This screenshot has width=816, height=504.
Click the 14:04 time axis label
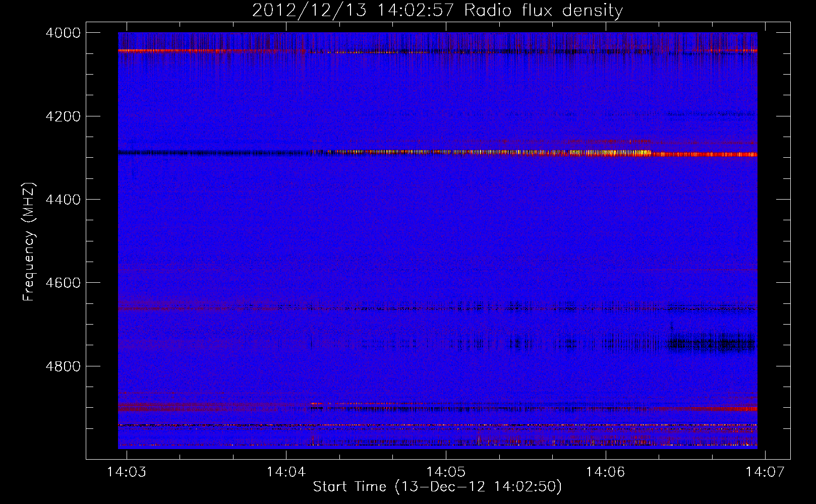point(286,472)
